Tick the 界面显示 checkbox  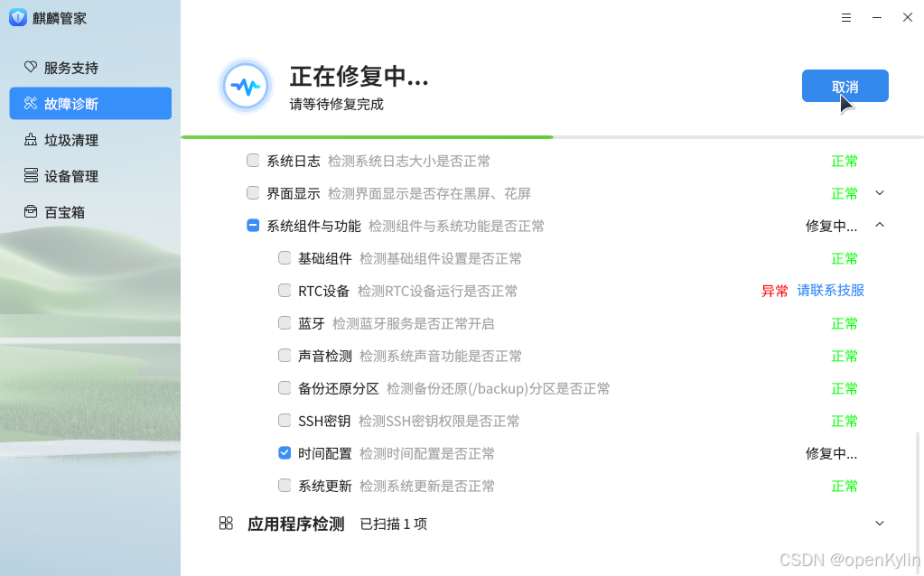tap(253, 192)
